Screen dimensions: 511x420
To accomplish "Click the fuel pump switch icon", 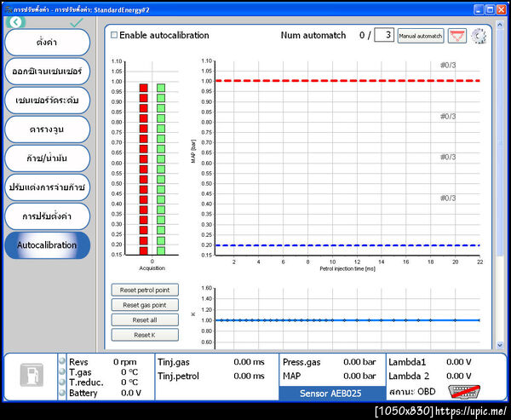I will tap(32, 375).
